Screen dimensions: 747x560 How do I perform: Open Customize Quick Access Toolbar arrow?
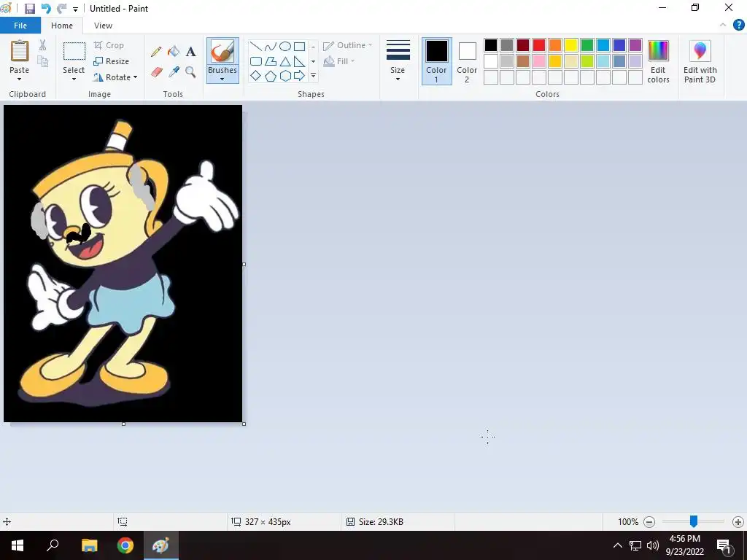point(75,9)
